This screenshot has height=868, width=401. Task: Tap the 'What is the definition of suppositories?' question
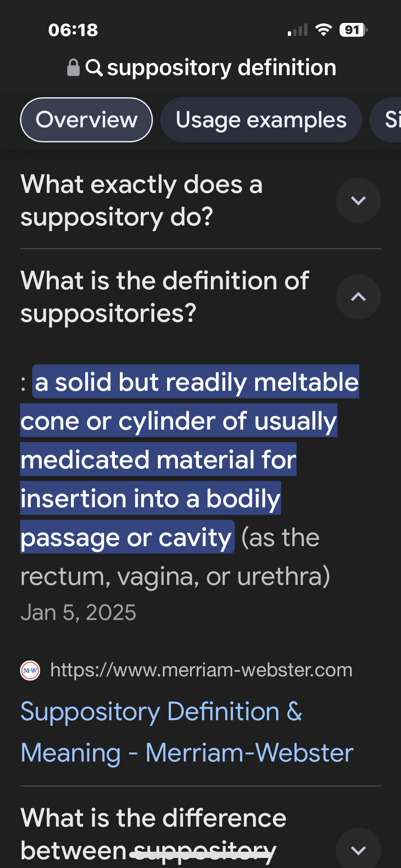tap(165, 297)
